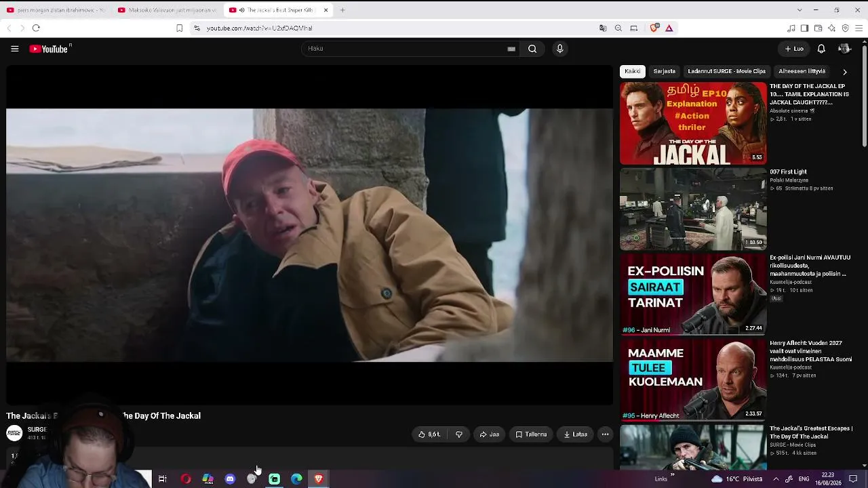868x488 pixels.
Task: Show hidden system tray icons
Action: click(x=776, y=479)
